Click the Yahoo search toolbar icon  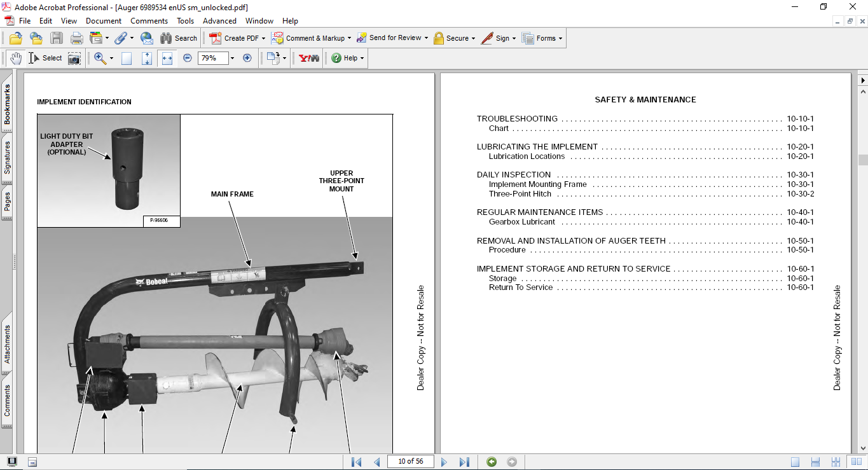[309, 58]
